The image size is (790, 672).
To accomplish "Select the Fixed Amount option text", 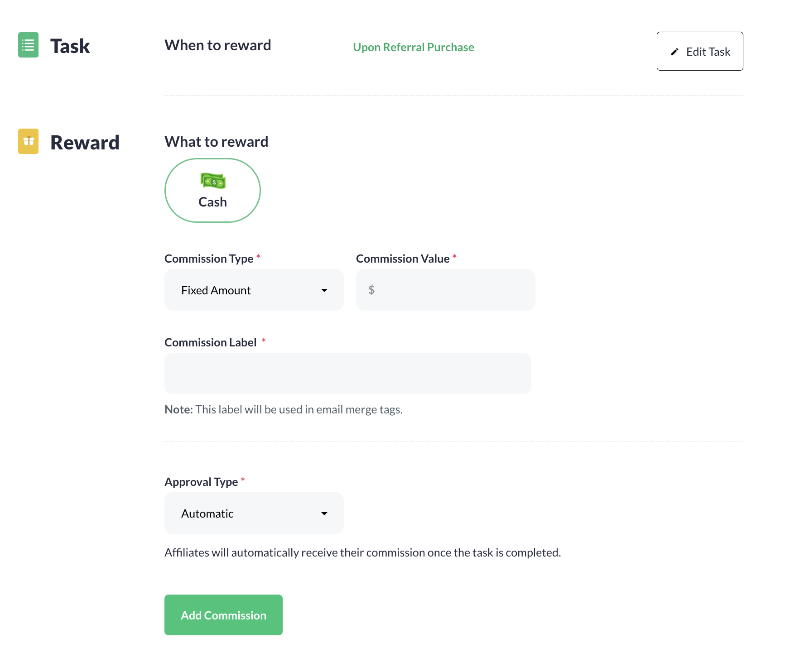I will click(x=216, y=290).
